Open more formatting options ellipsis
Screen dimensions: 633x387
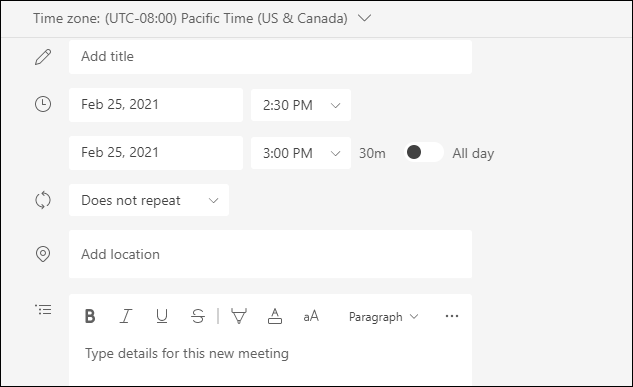click(x=452, y=316)
